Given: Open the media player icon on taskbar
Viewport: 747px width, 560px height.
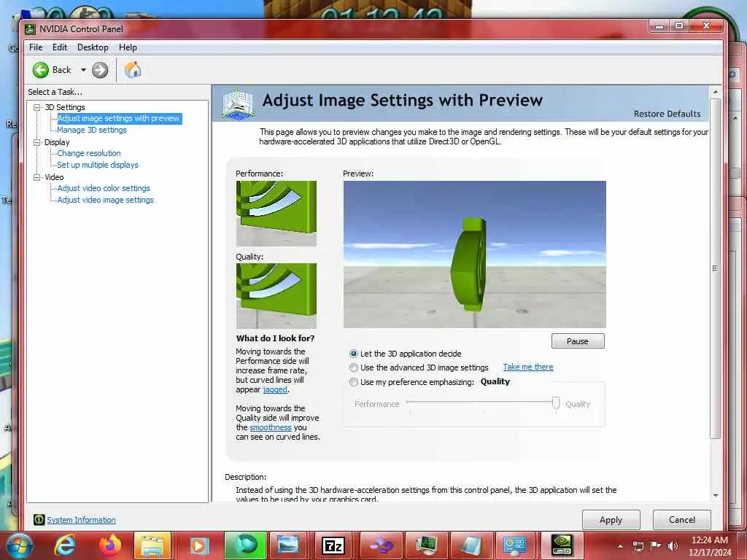Looking at the screenshot, I should 199,545.
